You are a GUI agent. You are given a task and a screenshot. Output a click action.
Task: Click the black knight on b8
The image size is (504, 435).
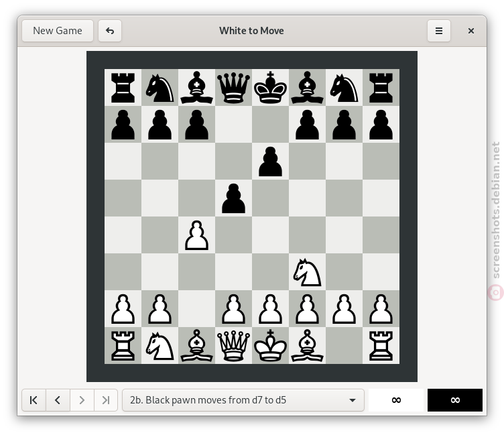(x=160, y=87)
